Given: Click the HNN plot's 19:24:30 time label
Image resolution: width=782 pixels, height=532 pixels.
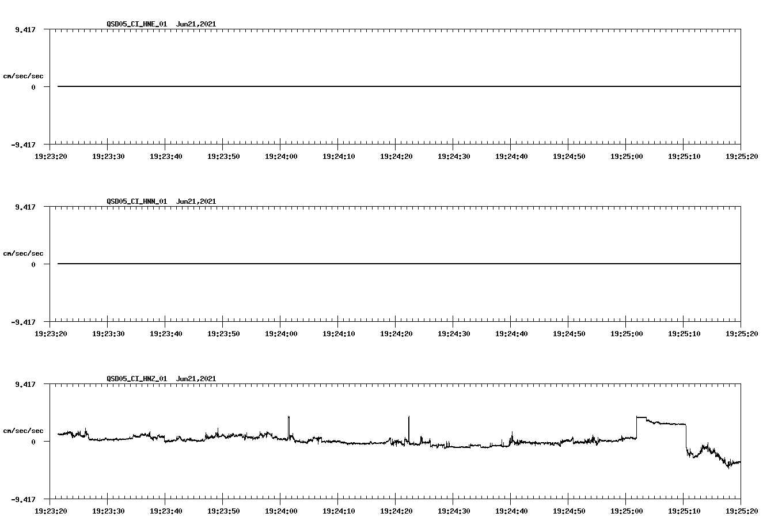Looking at the screenshot, I should point(453,333).
